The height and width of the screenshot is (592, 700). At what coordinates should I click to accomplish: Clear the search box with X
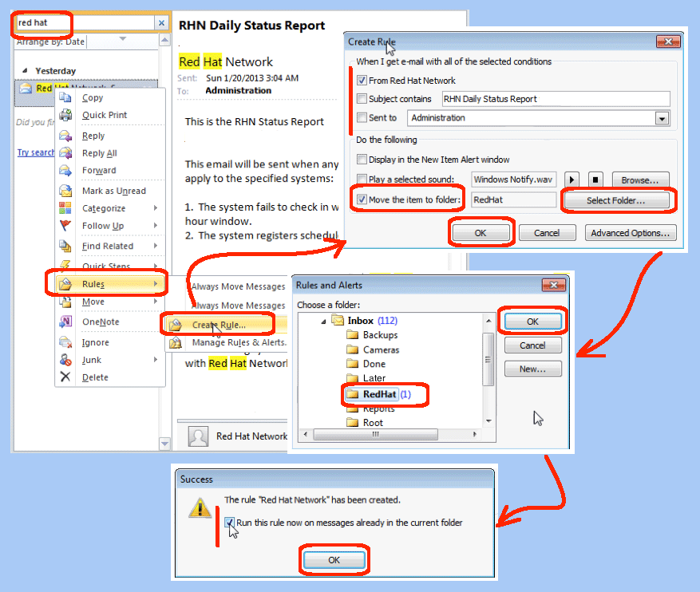[x=161, y=23]
